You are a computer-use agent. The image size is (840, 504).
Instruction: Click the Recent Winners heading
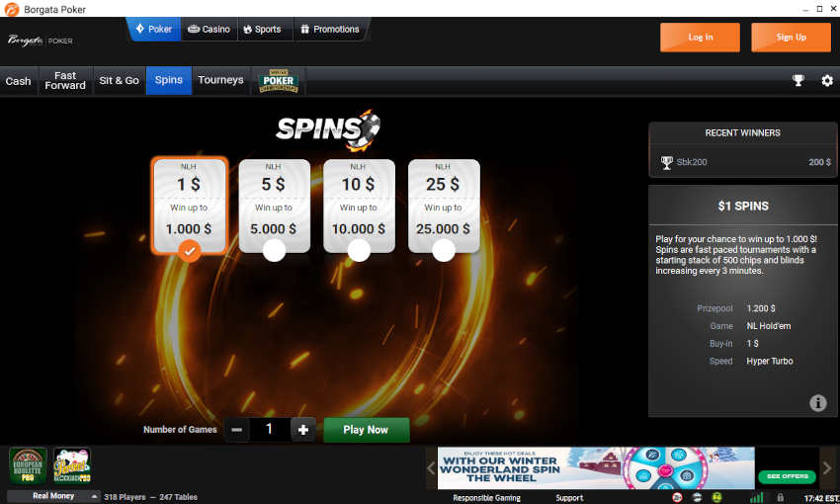tap(742, 132)
